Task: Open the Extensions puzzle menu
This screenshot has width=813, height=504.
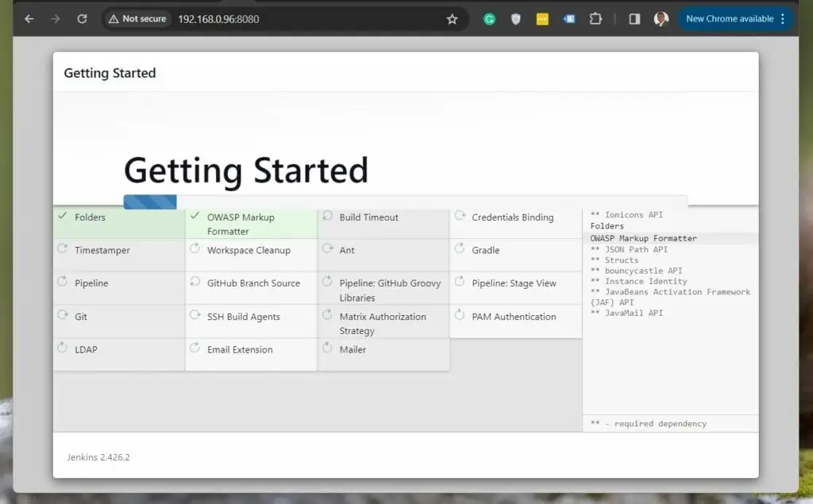Action: 595,19
